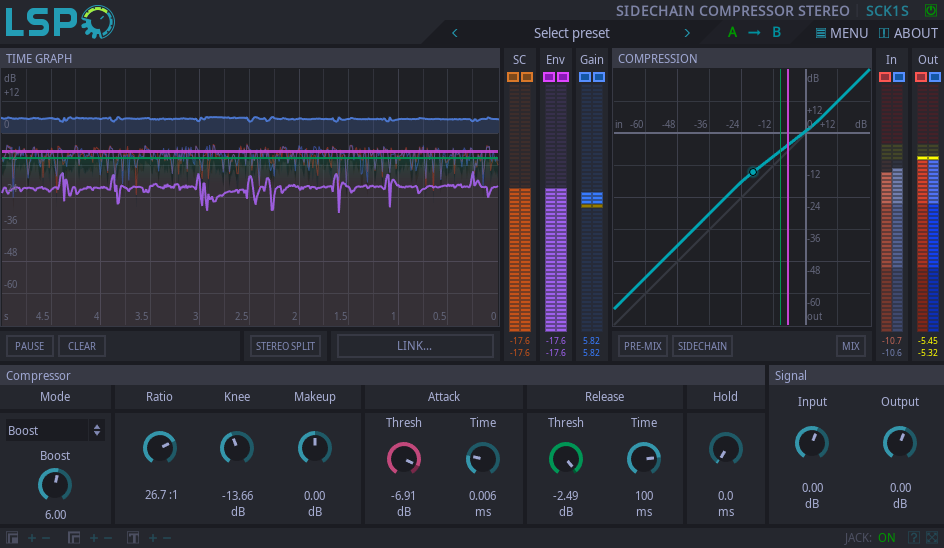This screenshot has height=548, width=944.
Task: Click the SIDECHAIN button
Action: click(x=702, y=346)
